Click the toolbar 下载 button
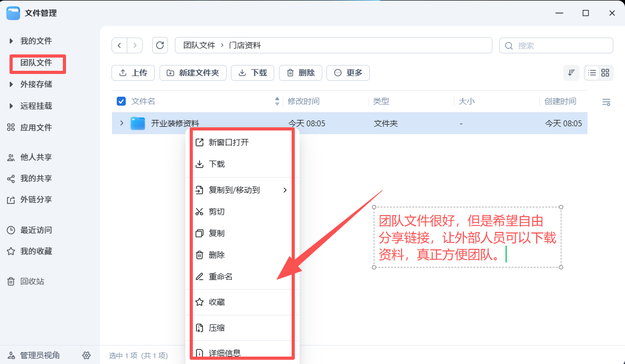Viewport: 625px width, 364px height. pos(253,73)
